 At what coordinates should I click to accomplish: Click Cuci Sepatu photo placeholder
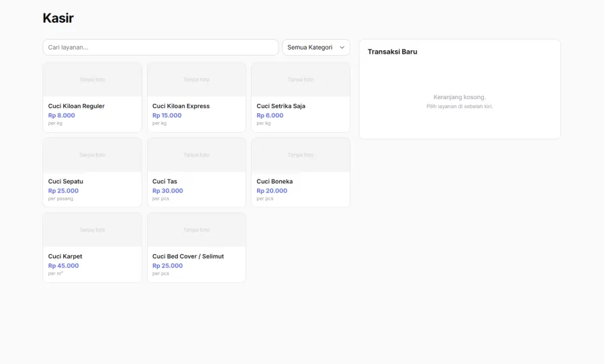click(92, 155)
